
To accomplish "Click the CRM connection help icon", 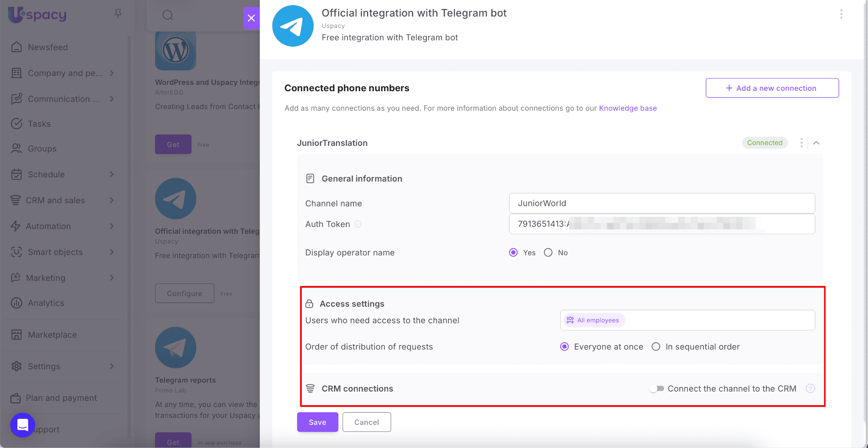I will 810,389.
